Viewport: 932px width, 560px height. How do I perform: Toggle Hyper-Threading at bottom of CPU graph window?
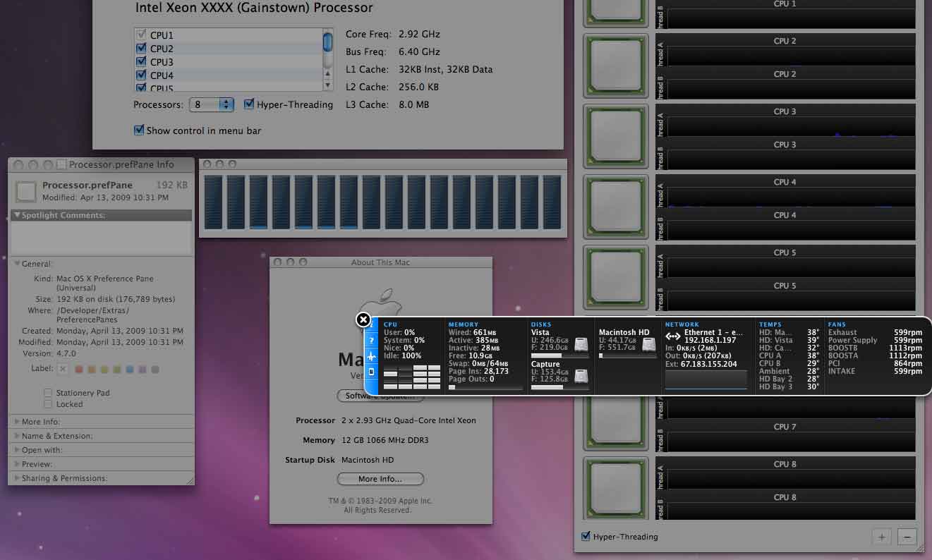pos(586,537)
